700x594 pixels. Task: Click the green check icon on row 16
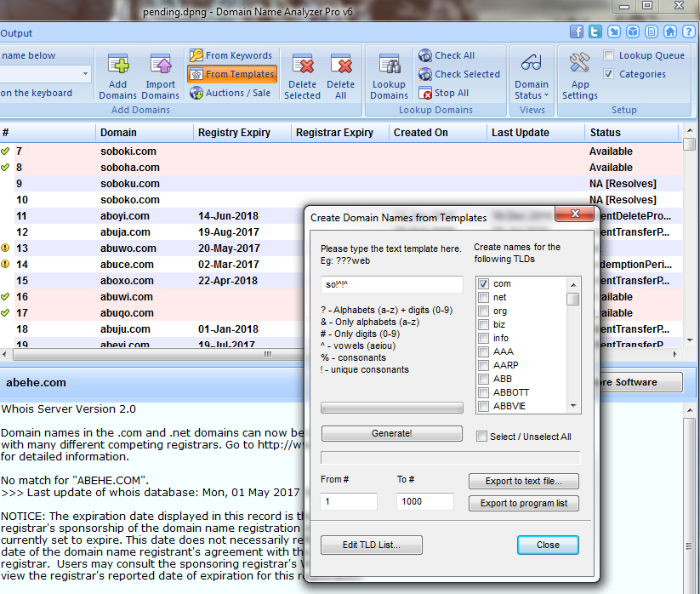[x=5, y=296]
